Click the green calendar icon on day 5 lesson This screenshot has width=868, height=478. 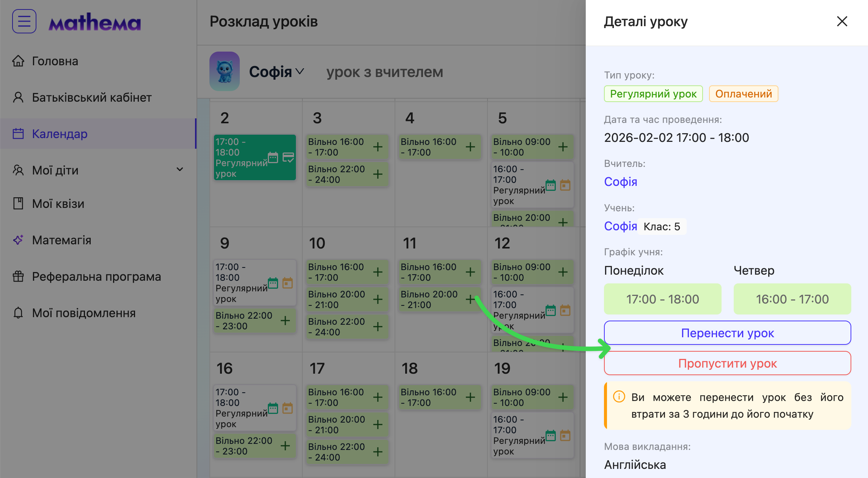click(x=550, y=185)
